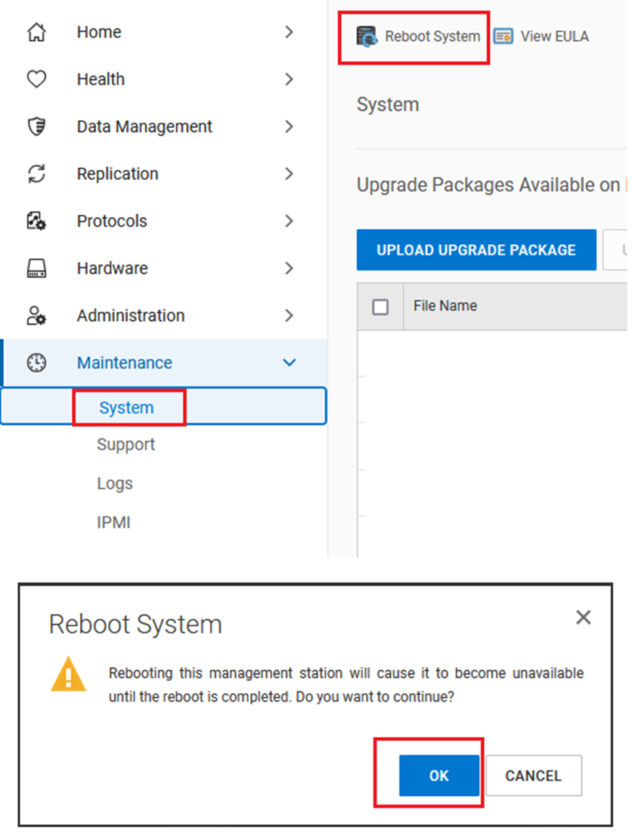The image size is (632, 840).
Task: Click the Replication sync arrows icon
Action: coord(36,174)
